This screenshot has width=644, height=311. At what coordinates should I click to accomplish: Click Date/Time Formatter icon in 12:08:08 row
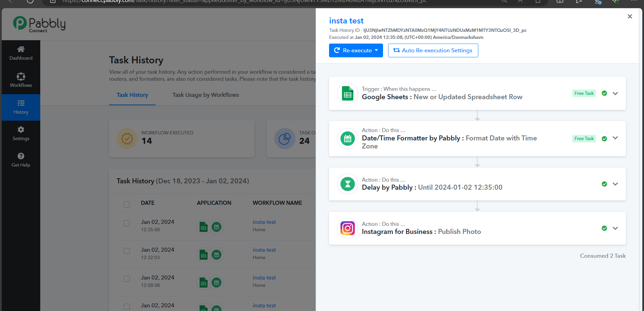click(x=217, y=283)
